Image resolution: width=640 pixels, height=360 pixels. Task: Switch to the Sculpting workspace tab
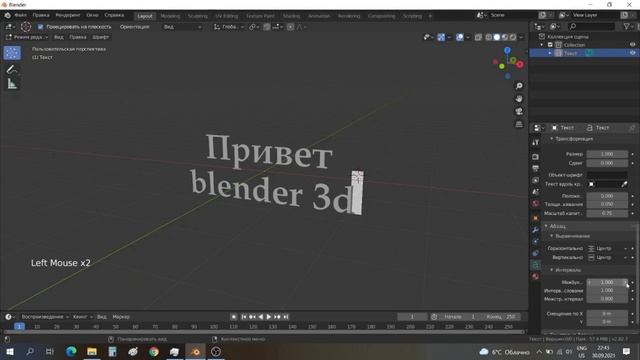pos(198,16)
